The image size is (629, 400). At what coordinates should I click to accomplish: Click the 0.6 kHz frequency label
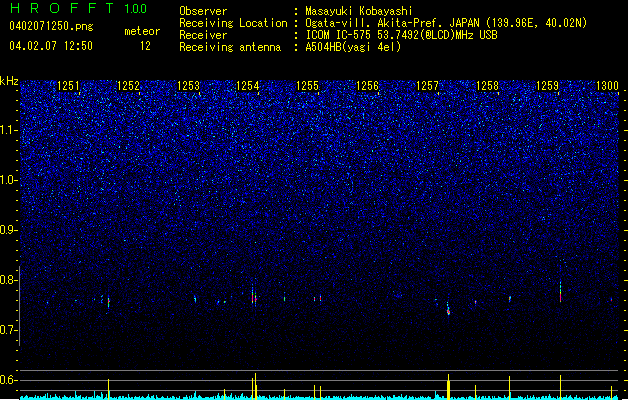coord(9,380)
